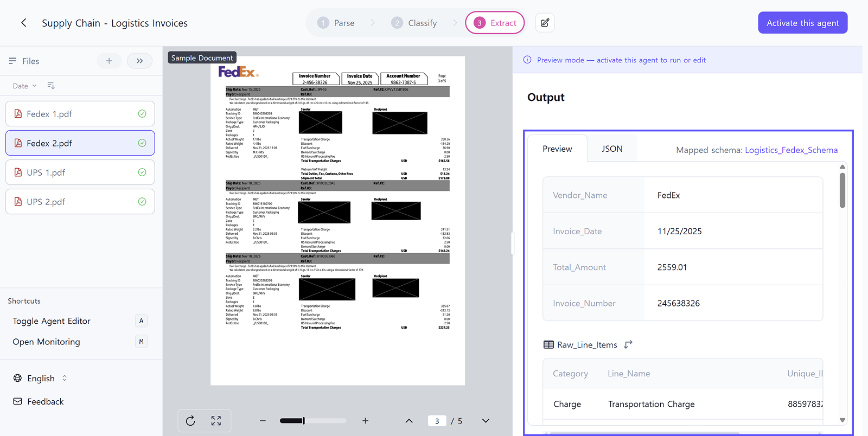Go to next page with down chevron

(x=486, y=421)
